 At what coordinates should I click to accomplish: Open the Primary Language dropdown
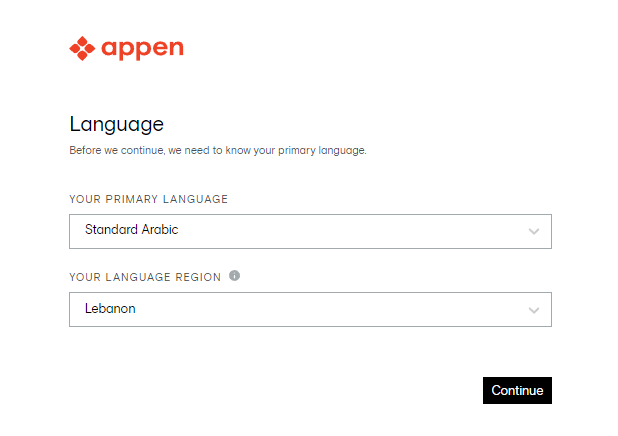[310, 231]
